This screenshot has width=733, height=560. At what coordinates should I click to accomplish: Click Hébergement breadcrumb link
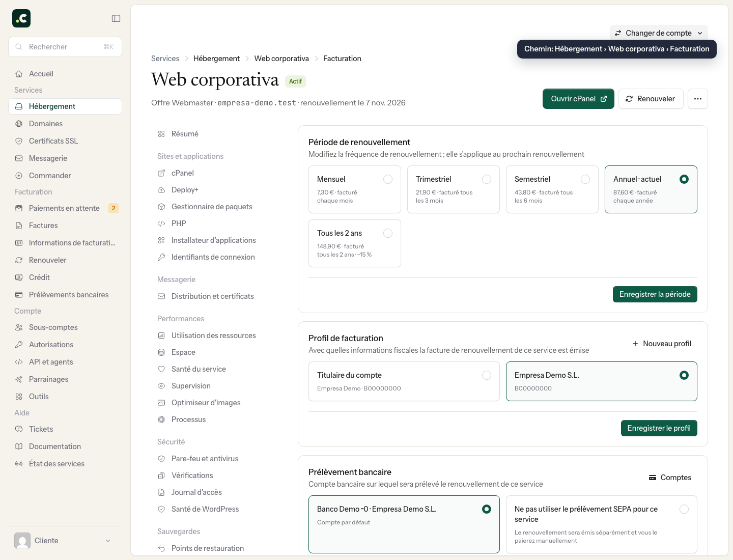(x=216, y=59)
